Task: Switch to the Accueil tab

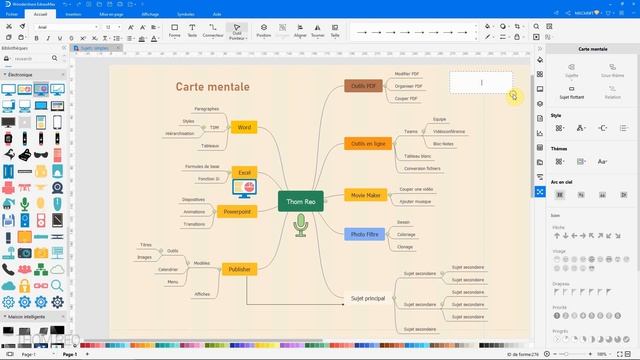Action: click(x=40, y=14)
